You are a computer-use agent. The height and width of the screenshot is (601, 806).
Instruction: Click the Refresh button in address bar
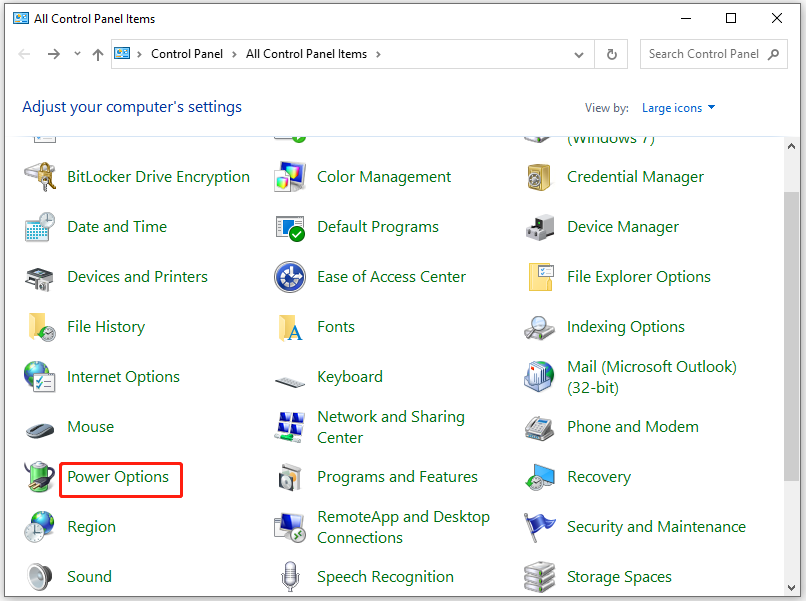pyautogui.click(x=611, y=54)
